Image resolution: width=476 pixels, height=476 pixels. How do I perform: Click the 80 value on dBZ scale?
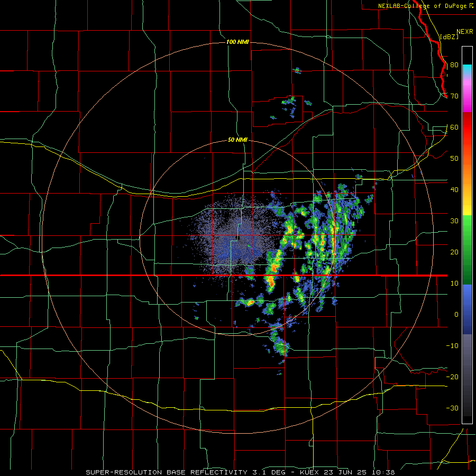pos(454,65)
